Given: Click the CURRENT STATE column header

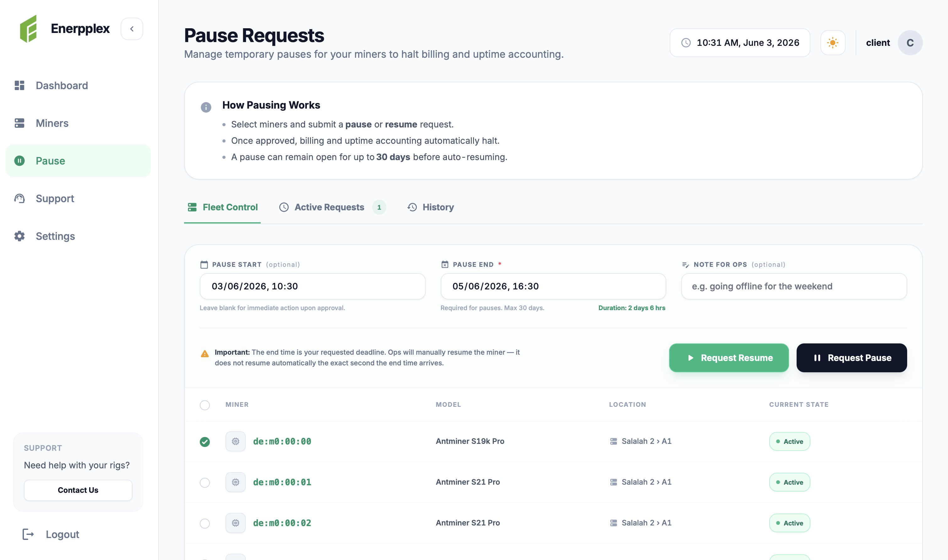Looking at the screenshot, I should coord(799,405).
